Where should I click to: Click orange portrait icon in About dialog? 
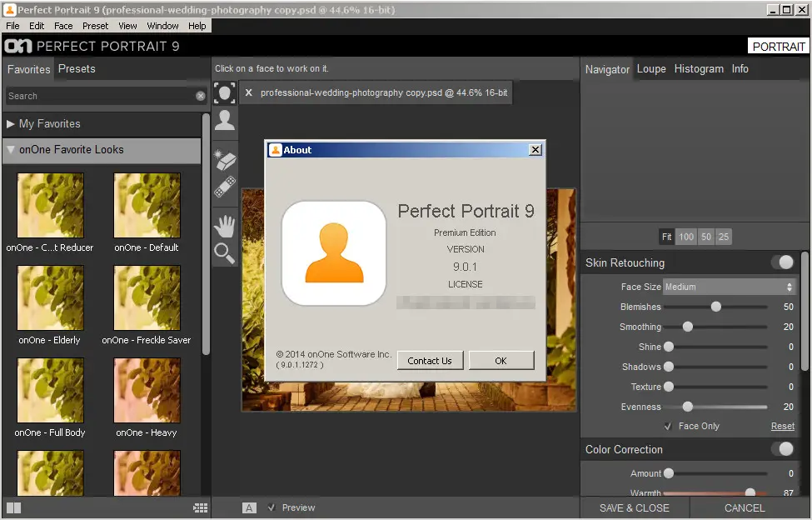[334, 253]
